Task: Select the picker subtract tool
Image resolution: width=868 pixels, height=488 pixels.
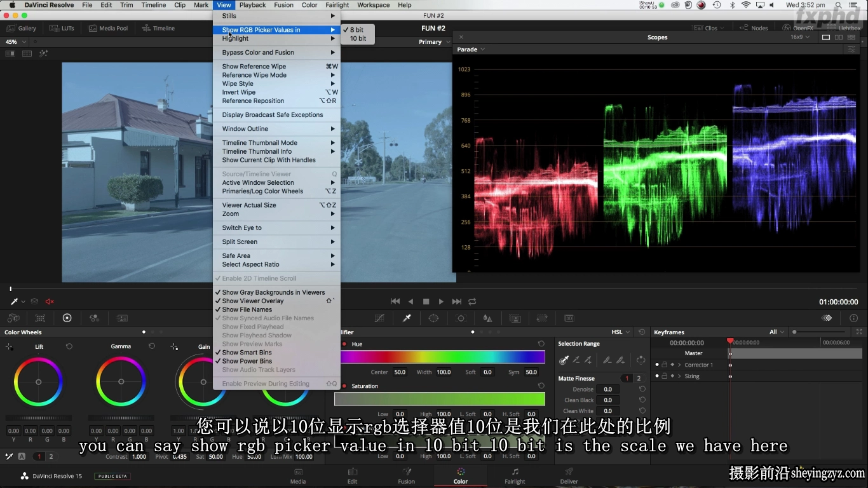Action: coord(576,360)
